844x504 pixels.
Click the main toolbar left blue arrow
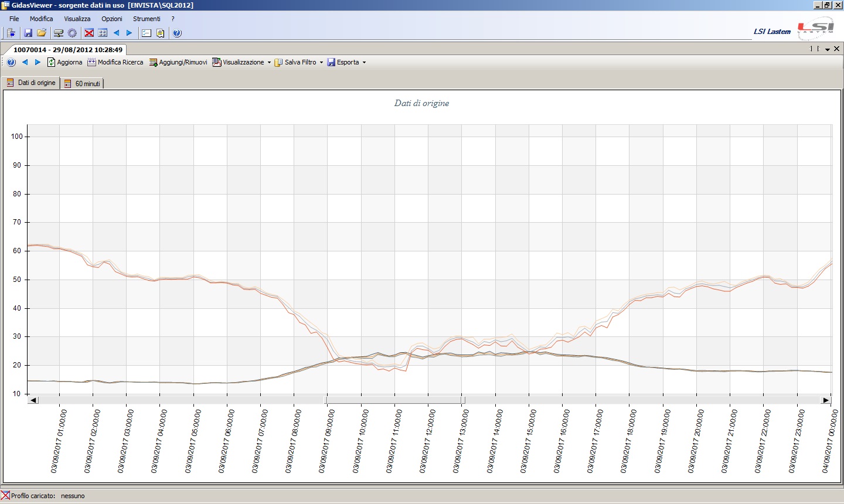116,33
